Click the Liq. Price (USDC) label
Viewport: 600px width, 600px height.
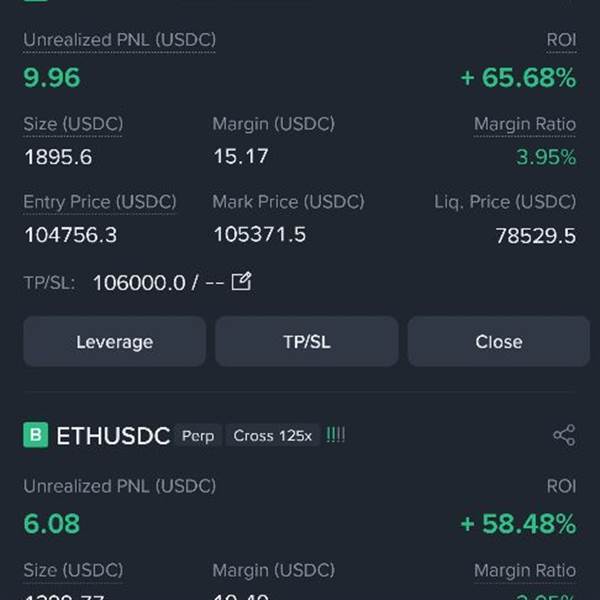(x=504, y=202)
